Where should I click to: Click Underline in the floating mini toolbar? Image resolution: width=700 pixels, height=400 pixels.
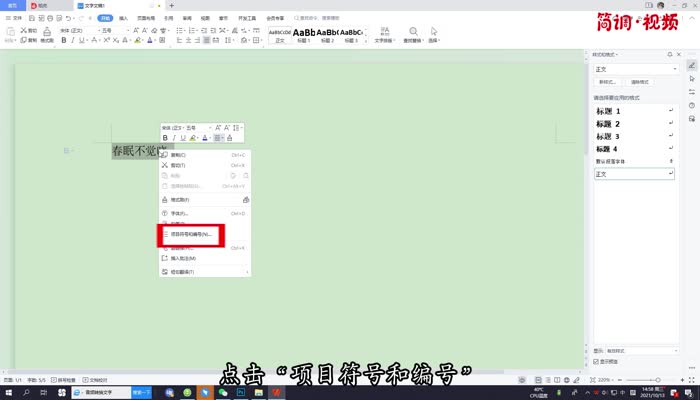[x=183, y=137]
